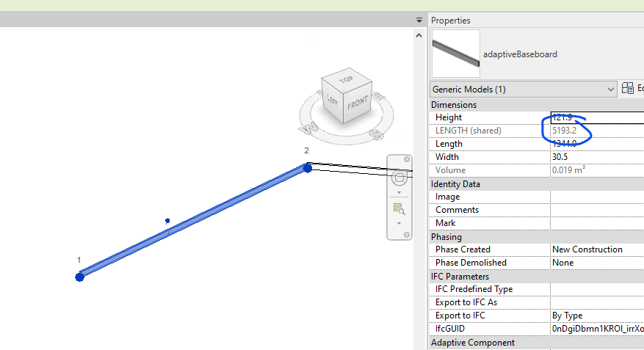Click the LENGTH (shared) parameter label
Image resolution: width=644 pixels, height=350 pixels.
468,131
